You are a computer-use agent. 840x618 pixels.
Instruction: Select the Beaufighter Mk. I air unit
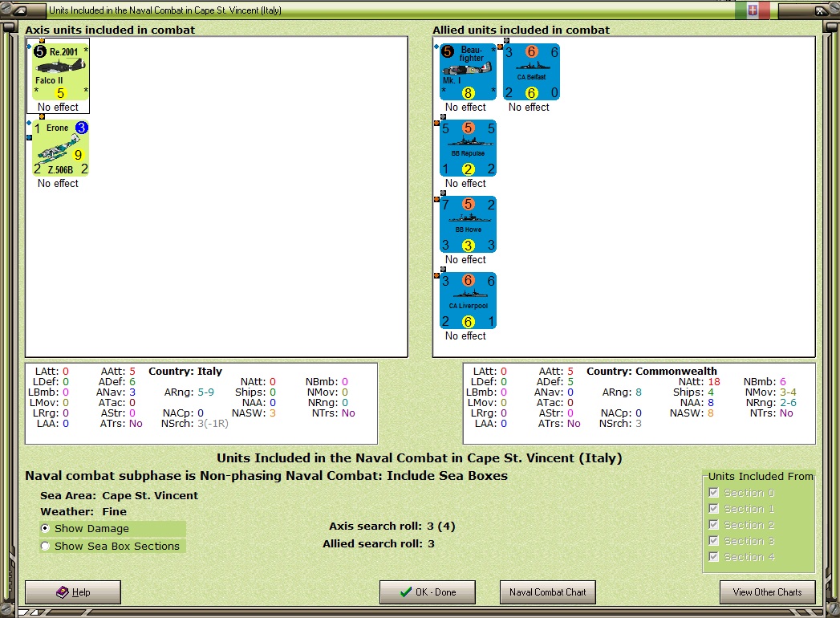(469, 71)
